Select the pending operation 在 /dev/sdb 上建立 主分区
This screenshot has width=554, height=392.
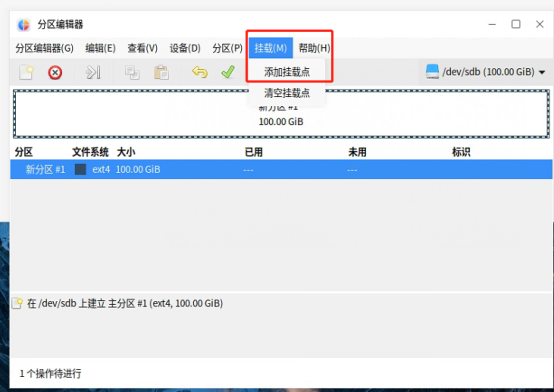pyautogui.click(x=125, y=303)
